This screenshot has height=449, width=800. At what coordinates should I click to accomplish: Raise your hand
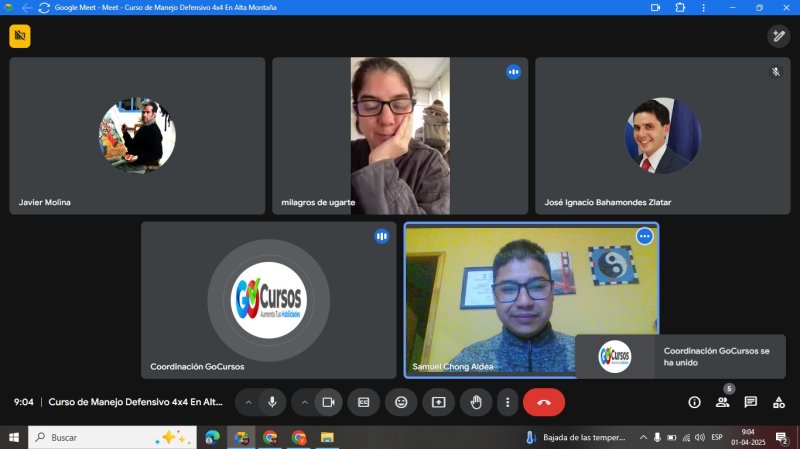tap(476, 402)
